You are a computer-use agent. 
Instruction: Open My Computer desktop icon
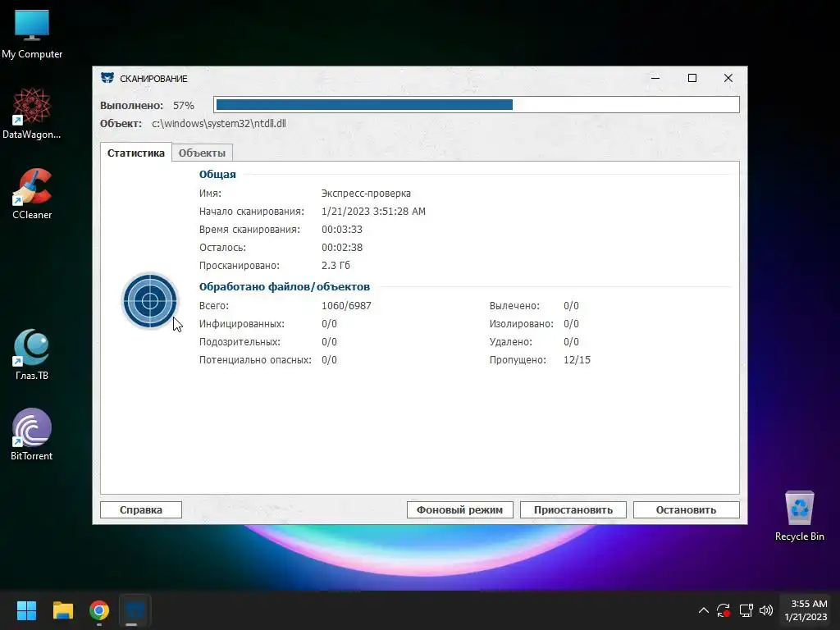tap(32, 34)
